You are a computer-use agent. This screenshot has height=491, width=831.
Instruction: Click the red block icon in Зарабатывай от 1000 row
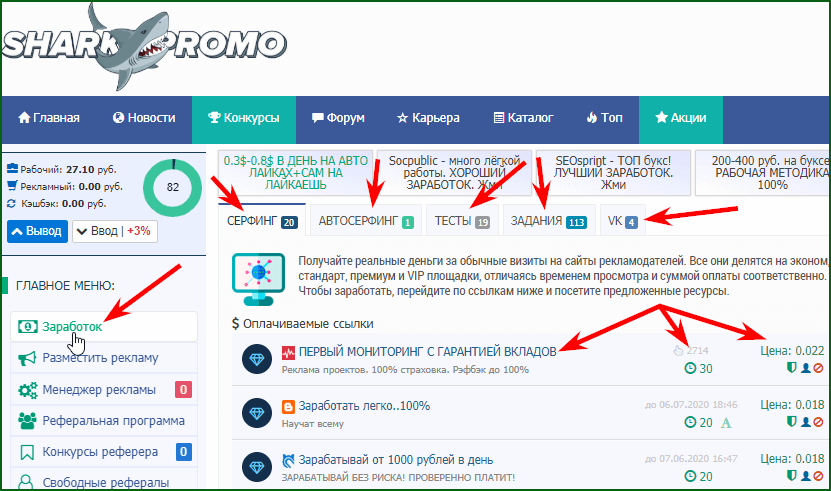point(818,476)
